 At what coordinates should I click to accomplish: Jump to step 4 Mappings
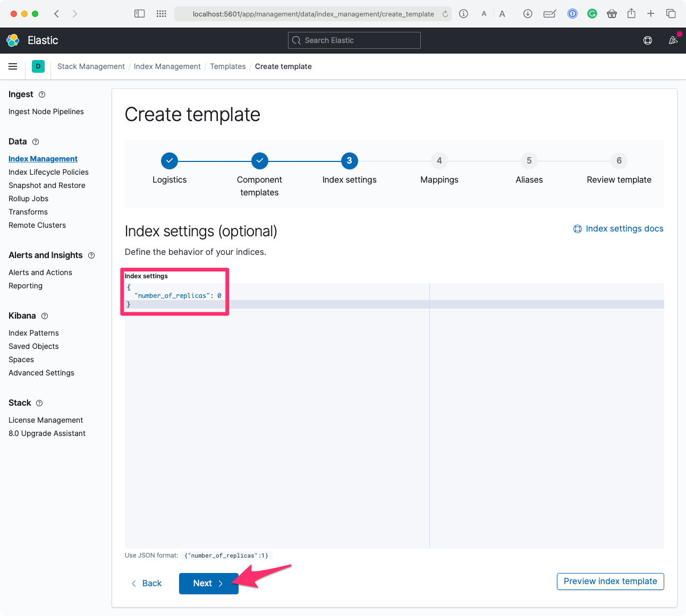439,160
